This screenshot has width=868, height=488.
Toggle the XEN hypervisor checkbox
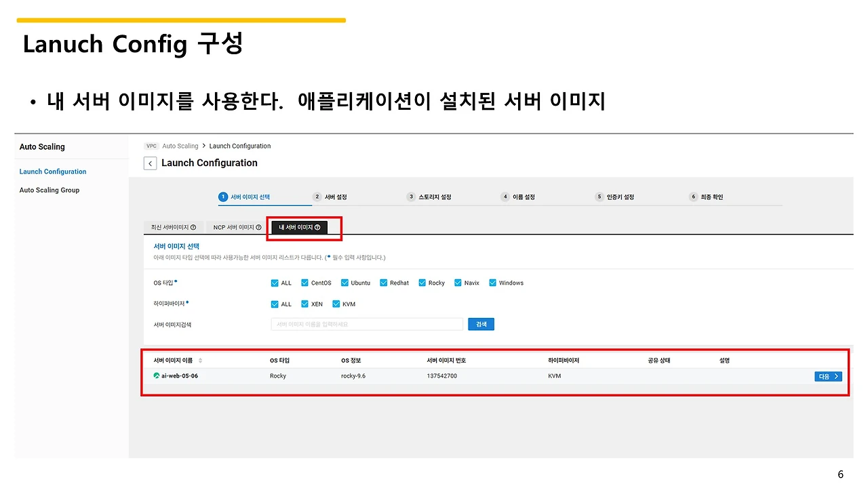click(x=305, y=304)
